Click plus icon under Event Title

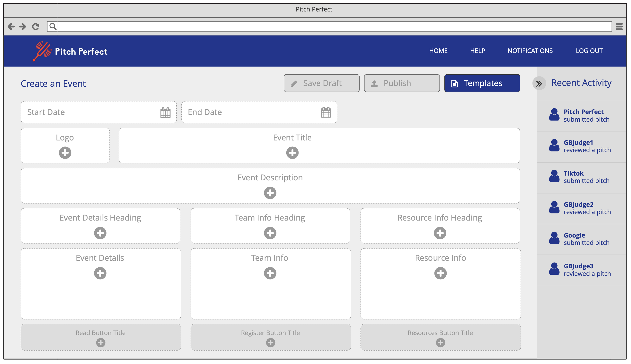[292, 153]
